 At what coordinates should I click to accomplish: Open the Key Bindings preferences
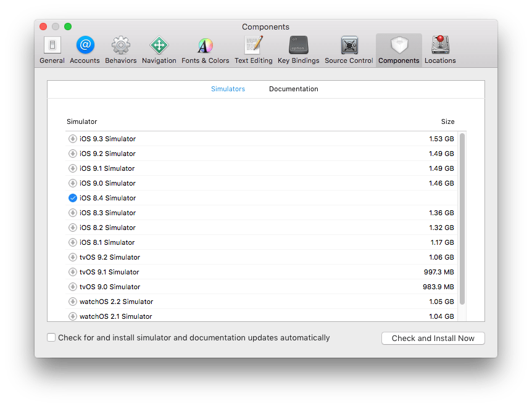pyautogui.click(x=299, y=50)
